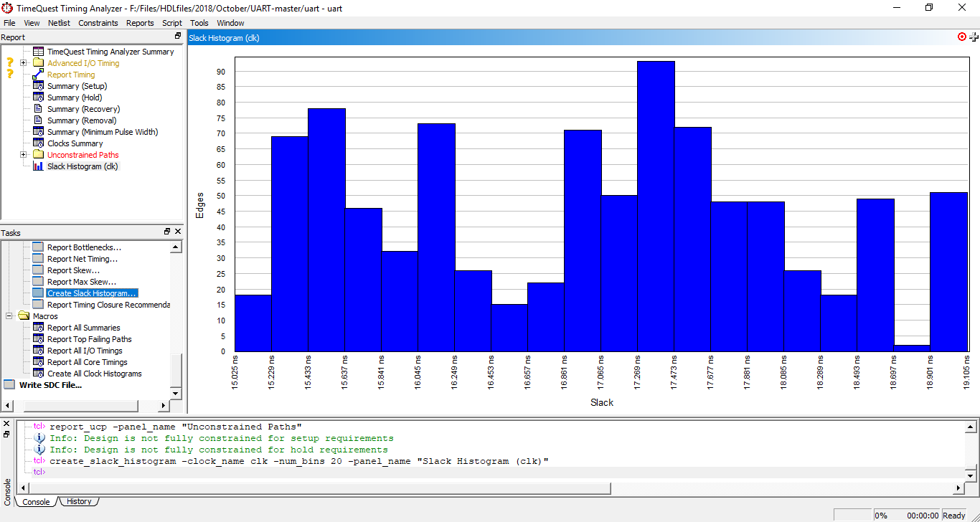Select the Report Timing tree item
The image size is (980, 522).
[x=71, y=75]
